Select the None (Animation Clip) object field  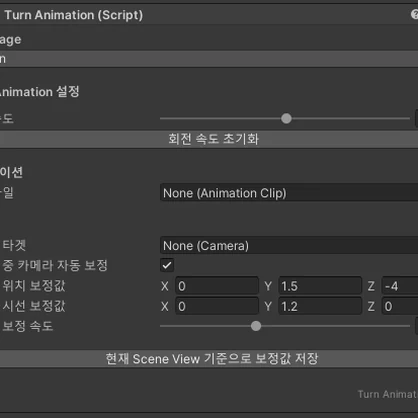(x=289, y=193)
